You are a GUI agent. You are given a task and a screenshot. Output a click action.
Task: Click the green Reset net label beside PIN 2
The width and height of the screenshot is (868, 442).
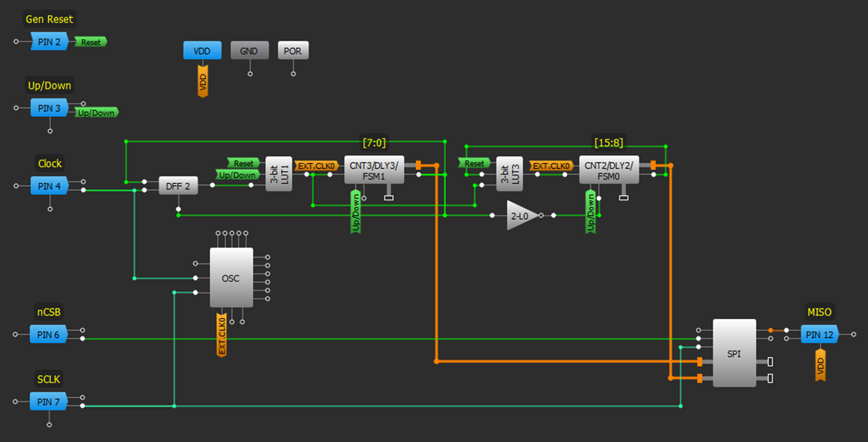(x=91, y=43)
